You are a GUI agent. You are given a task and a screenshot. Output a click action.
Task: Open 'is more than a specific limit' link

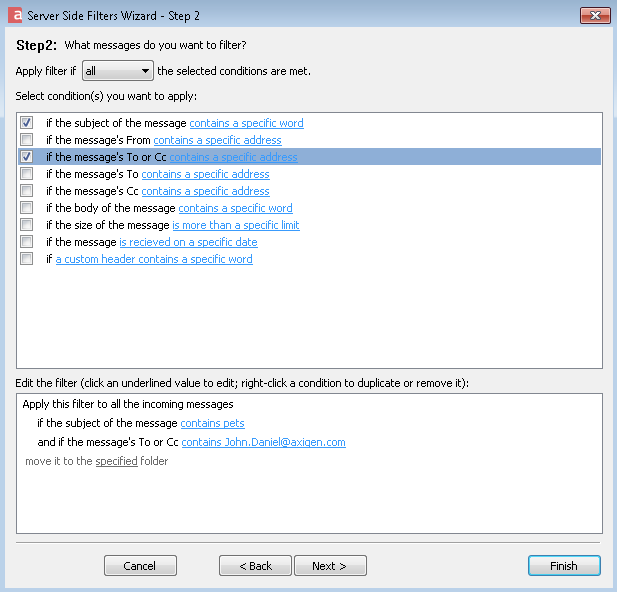point(236,225)
